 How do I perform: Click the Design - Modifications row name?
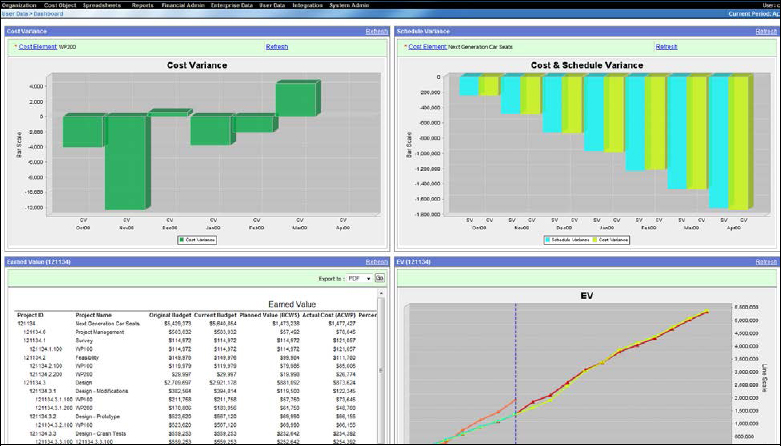102,391
